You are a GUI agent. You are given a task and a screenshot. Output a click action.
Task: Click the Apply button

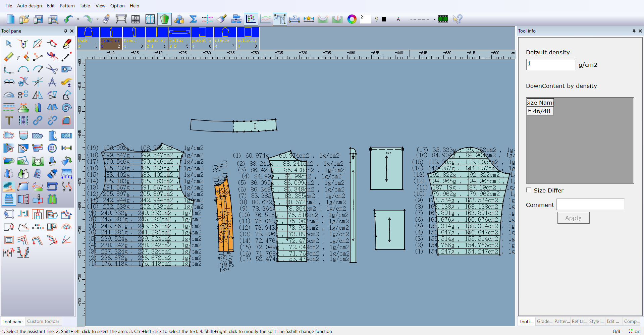[573, 218]
